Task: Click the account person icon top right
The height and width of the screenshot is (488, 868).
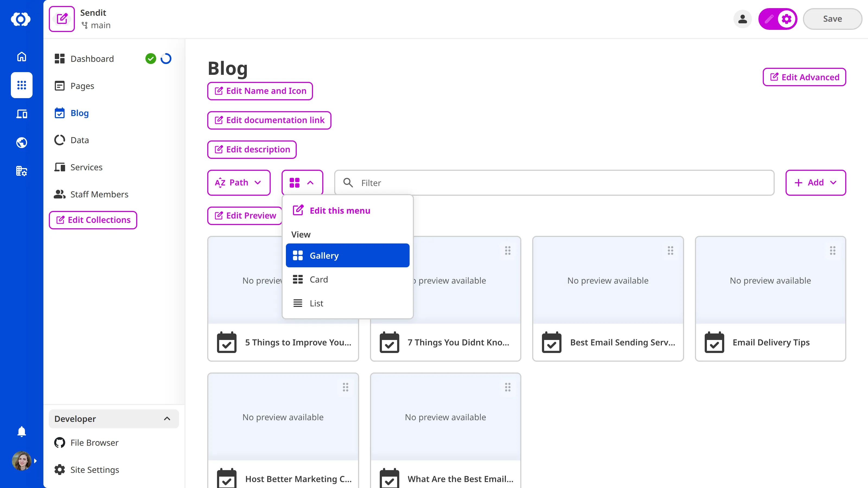Action: (743, 19)
